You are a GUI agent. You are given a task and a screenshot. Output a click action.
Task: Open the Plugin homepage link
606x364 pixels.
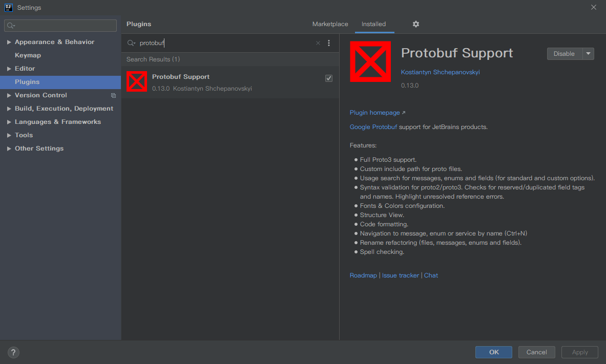tap(374, 112)
